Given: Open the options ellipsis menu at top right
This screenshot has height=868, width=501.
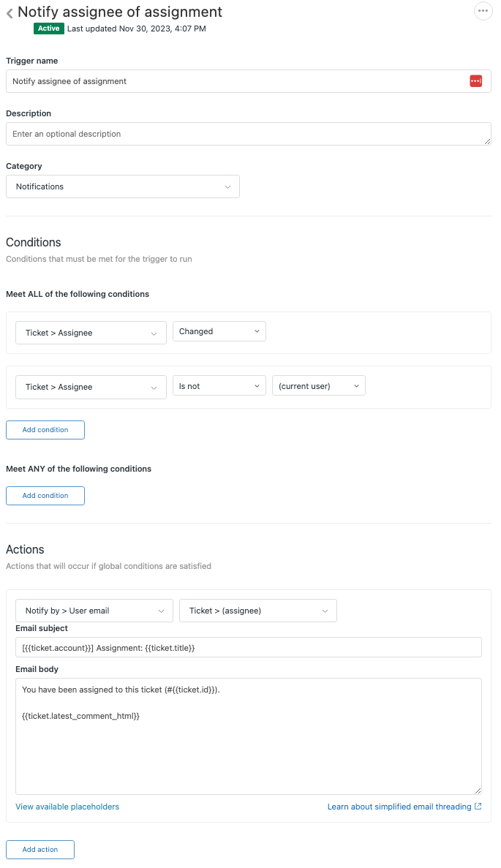Looking at the screenshot, I should (483, 10).
